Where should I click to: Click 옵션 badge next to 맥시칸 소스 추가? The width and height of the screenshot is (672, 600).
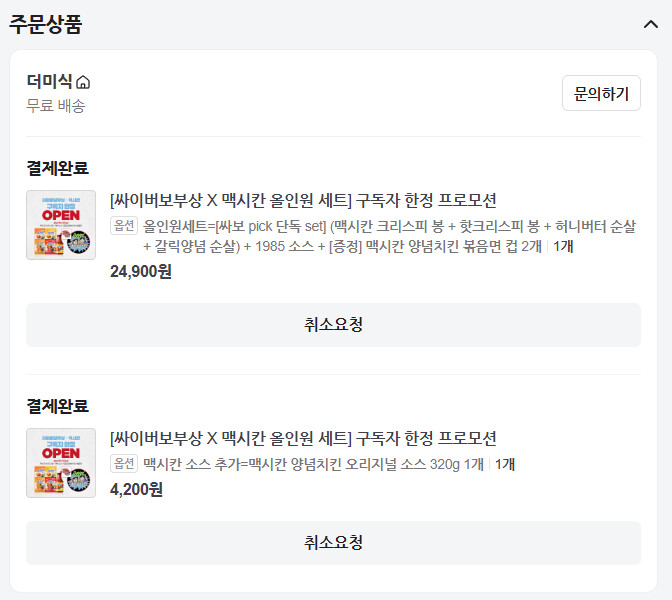[123, 463]
